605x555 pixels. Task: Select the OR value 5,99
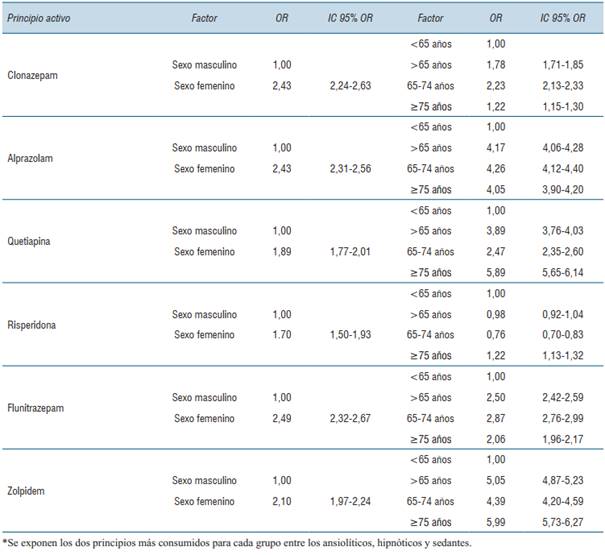click(496, 522)
